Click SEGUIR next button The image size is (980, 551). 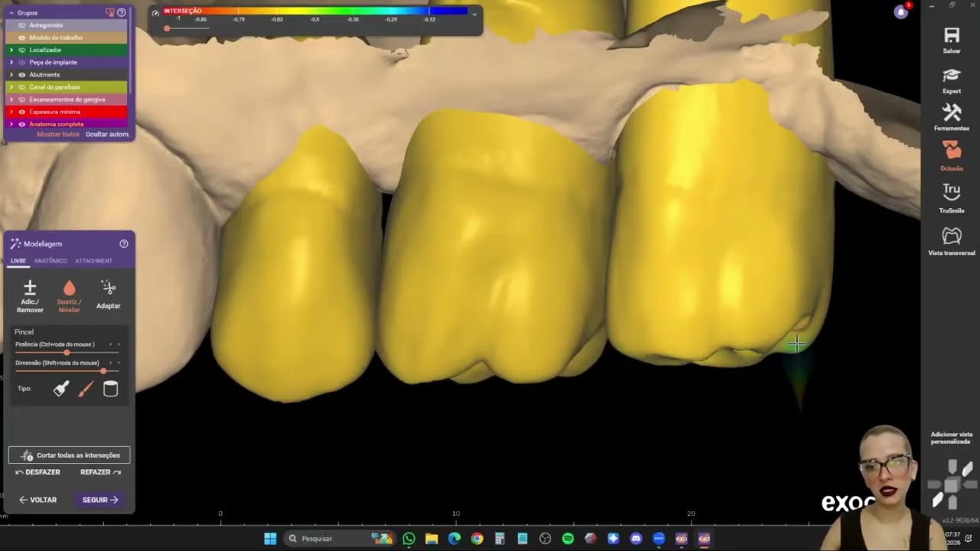[100, 500]
